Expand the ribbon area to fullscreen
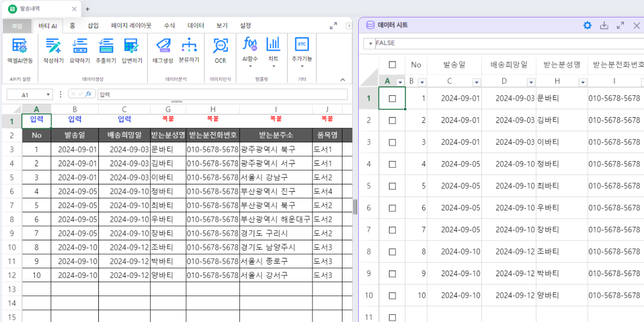This screenshot has width=644, height=322. (333, 25)
